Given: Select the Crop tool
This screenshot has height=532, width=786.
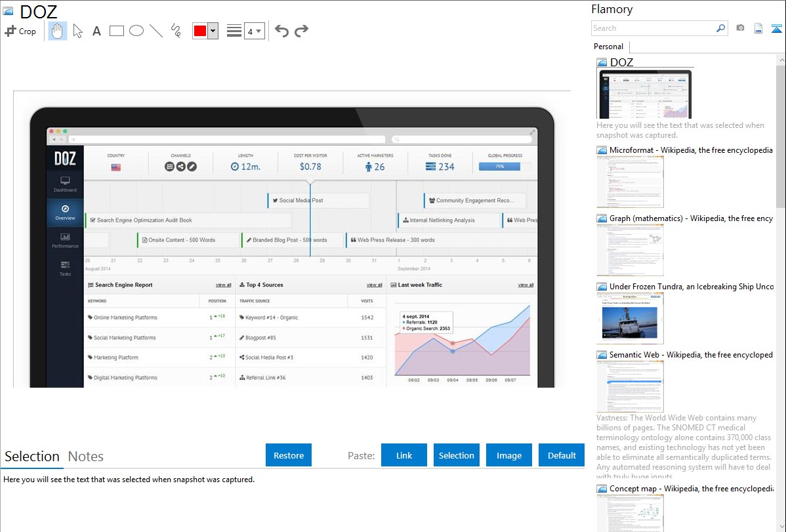Looking at the screenshot, I should 20,31.
